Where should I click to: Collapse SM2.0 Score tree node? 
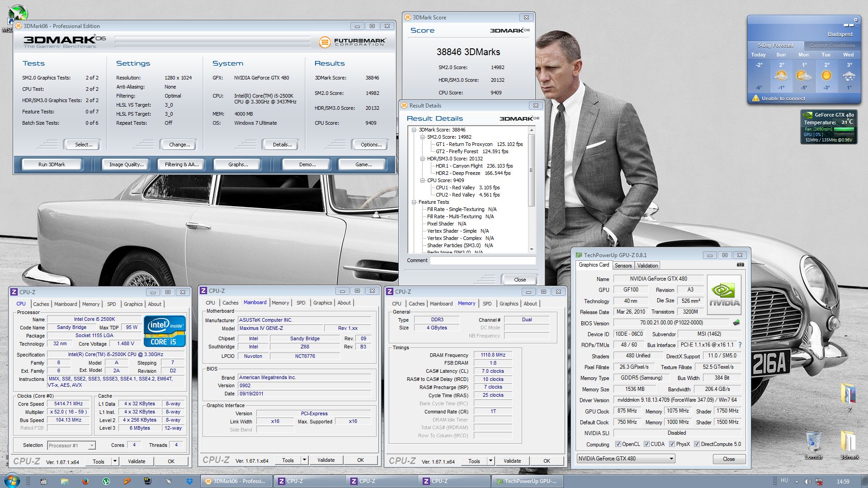click(x=422, y=137)
